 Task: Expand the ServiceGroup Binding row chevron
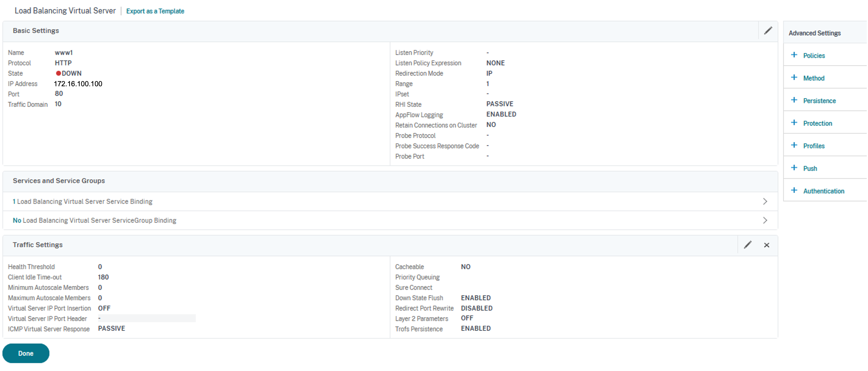[x=765, y=220]
